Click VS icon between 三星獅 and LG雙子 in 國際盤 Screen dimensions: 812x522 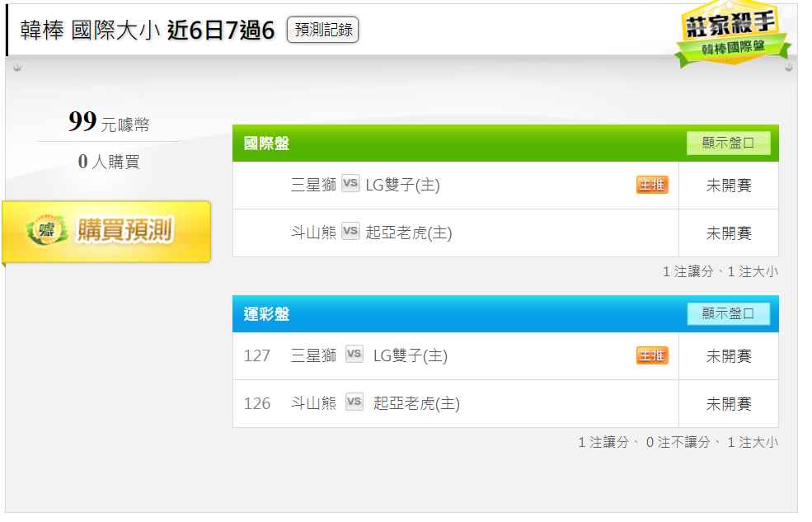point(350,183)
